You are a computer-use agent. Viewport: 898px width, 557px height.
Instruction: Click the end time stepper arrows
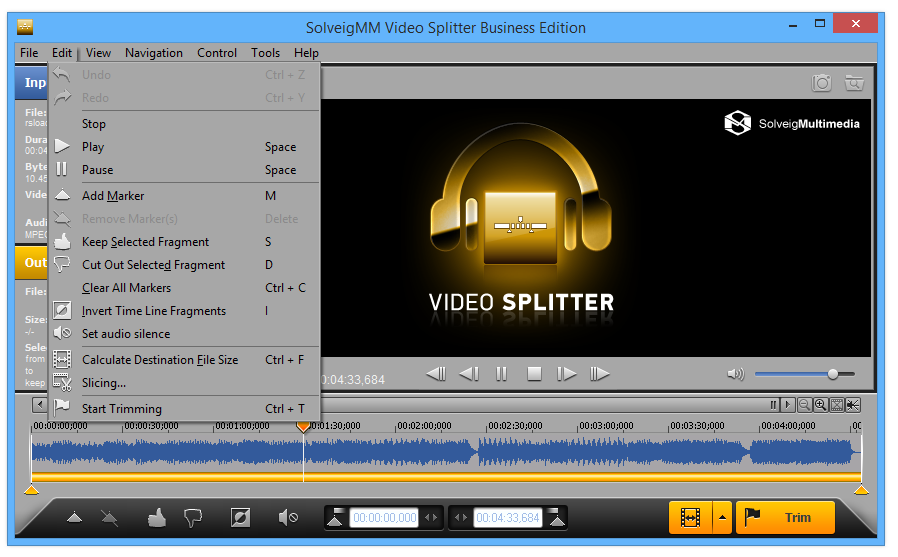(460, 518)
